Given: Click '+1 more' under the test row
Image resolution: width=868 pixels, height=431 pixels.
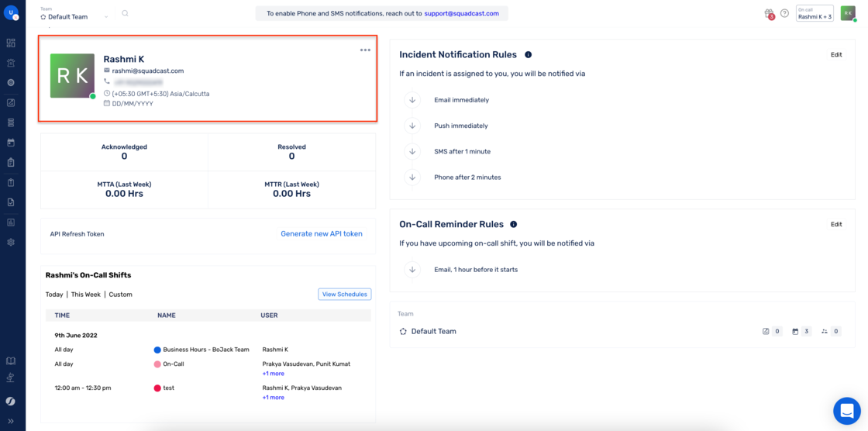Looking at the screenshot, I should [274, 397].
